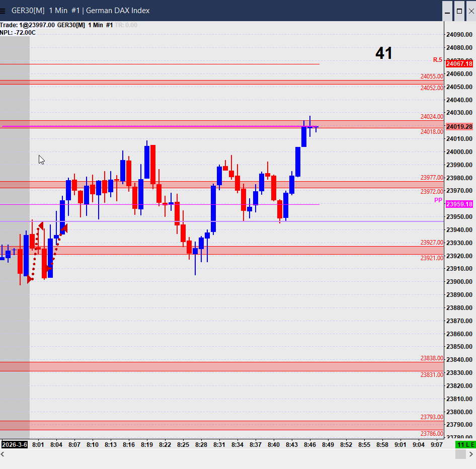Click the 8:01 time axis label
This screenshot has width=476, height=469.
pos(38,445)
